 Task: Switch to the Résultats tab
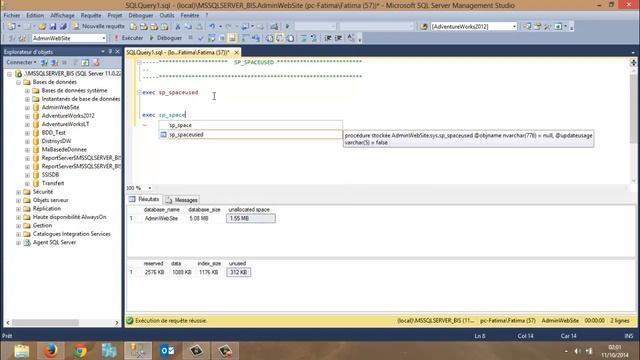point(144,199)
